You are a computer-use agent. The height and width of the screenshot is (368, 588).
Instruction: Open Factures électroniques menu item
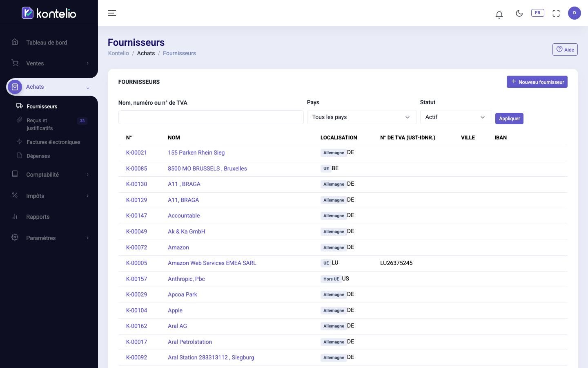(53, 142)
